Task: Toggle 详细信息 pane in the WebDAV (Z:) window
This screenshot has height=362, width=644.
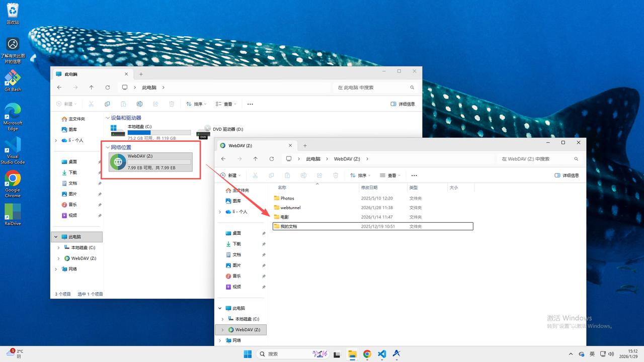Action: (567, 175)
